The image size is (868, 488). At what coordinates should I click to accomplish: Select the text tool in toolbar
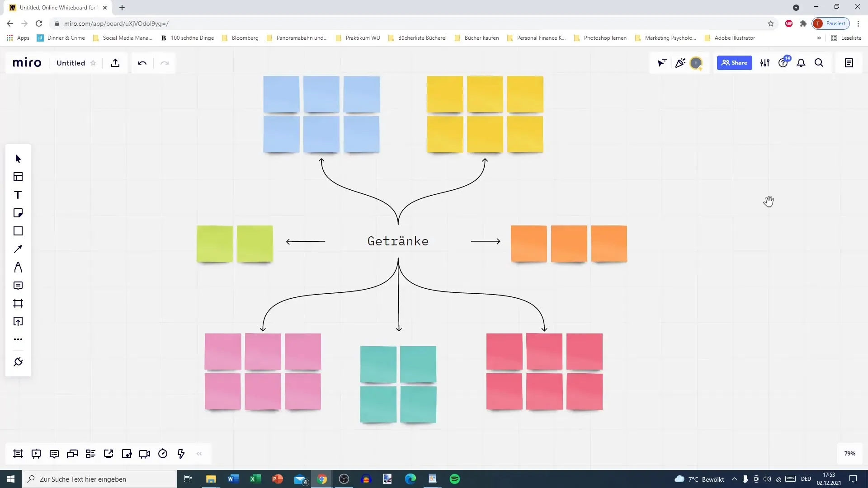[17, 195]
